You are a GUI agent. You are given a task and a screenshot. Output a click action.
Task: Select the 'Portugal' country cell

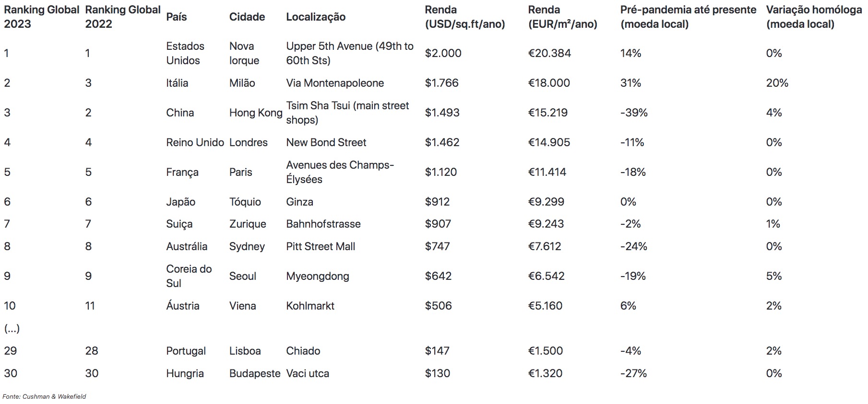186,351
